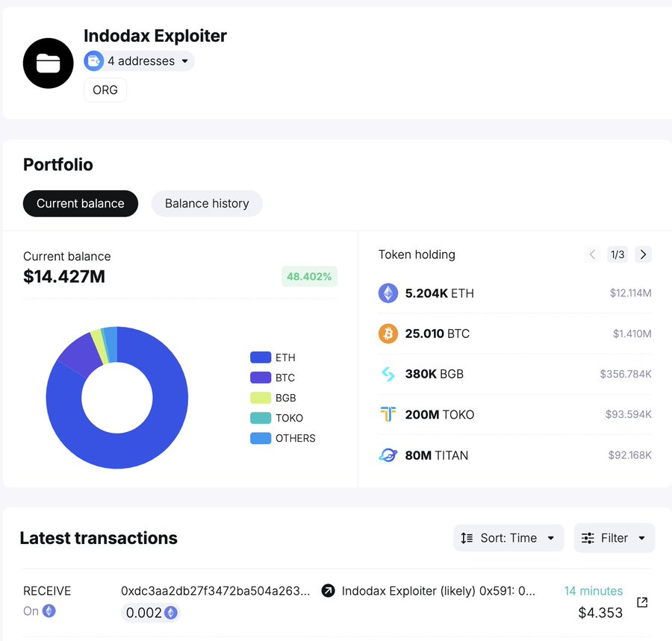Viewport: 672px width, 641px height.
Task: Click the BGB token icon
Action: point(388,374)
